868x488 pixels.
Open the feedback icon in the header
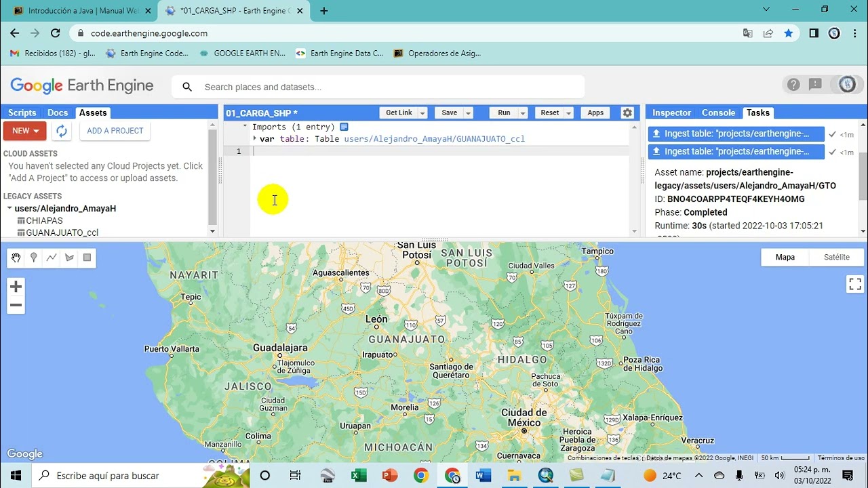(815, 85)
